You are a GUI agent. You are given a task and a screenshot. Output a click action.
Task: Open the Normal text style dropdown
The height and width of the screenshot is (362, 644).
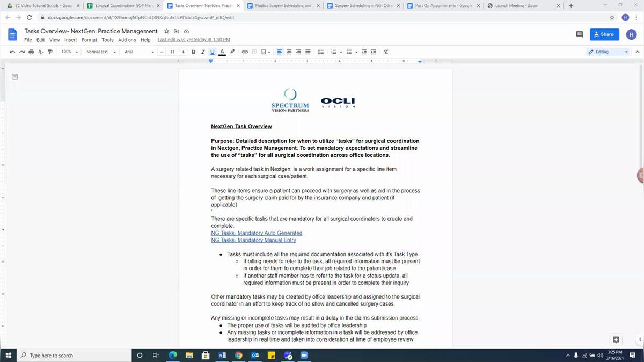[x=99, y=52]
